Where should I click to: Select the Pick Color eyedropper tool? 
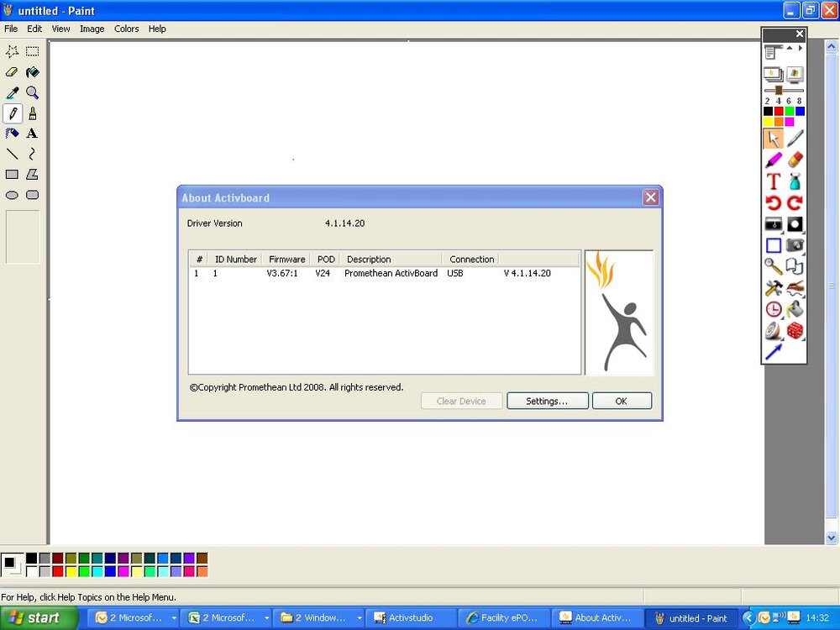pos(13,92)
